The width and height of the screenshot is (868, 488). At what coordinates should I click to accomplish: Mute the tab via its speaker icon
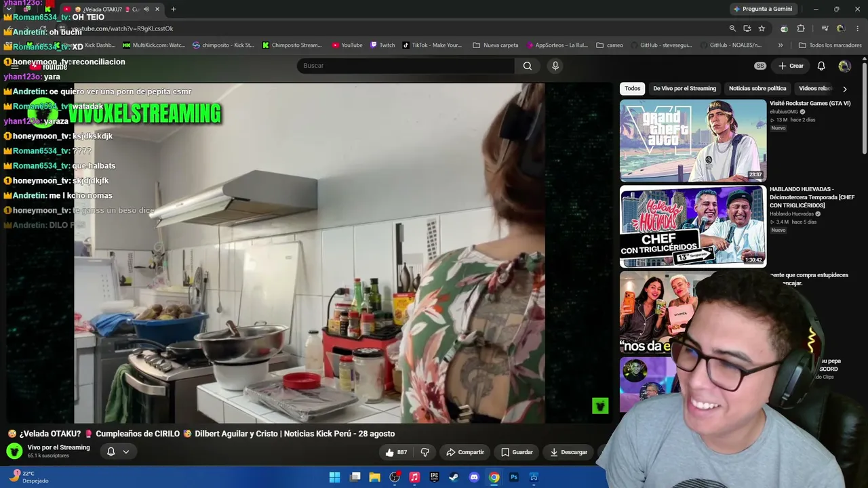tap(146, 9)
